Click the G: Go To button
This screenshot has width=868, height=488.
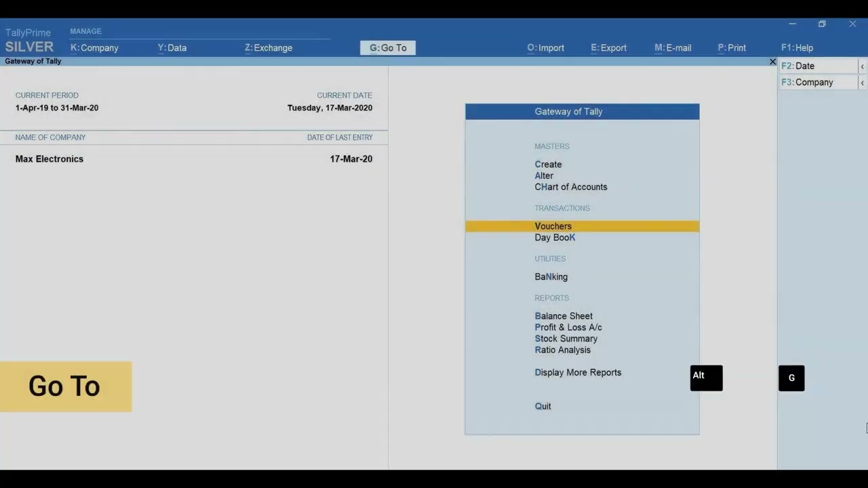[x=388, y=47]
